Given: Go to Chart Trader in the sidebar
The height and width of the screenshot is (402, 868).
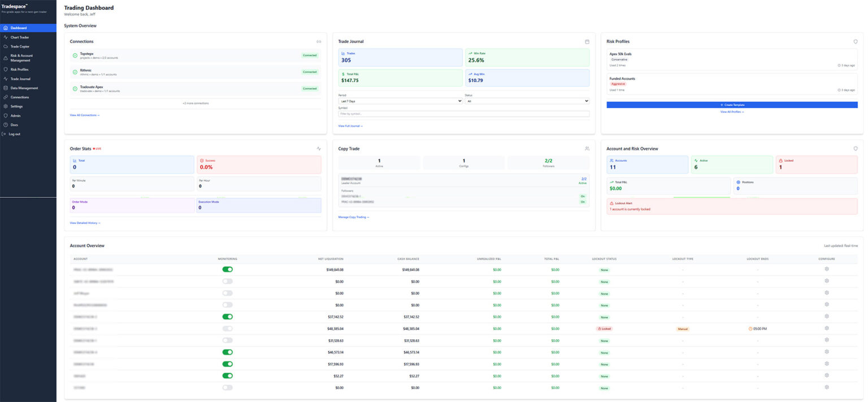Looking at the screenshot, I should click(x=19, y=37).
